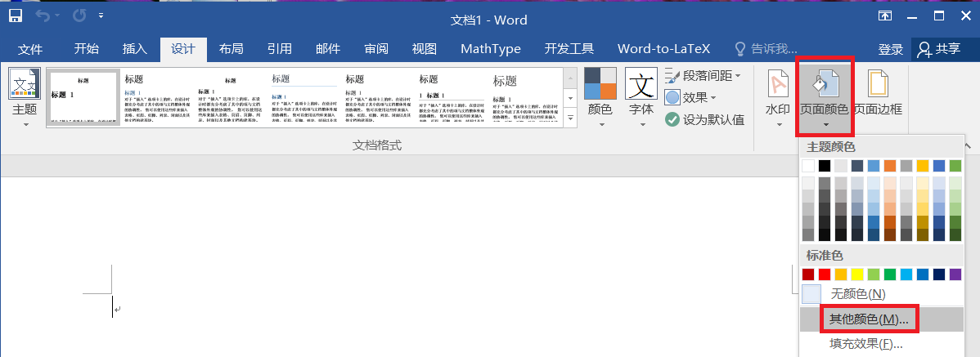
Task: Click the Ribbon Display Options icon
Action: point(886,16)
